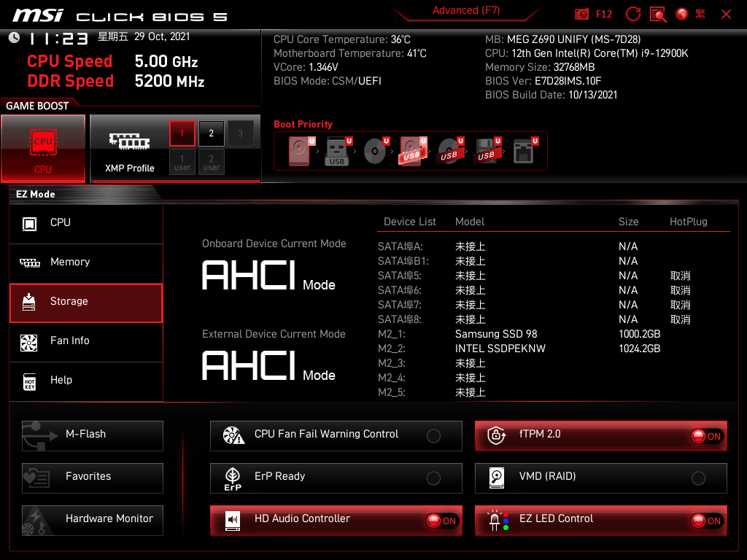The width and height of the screenshot is (747, 560).
Task: Toggle the GAME BOOST CPU button
Action: coord(43,149)
